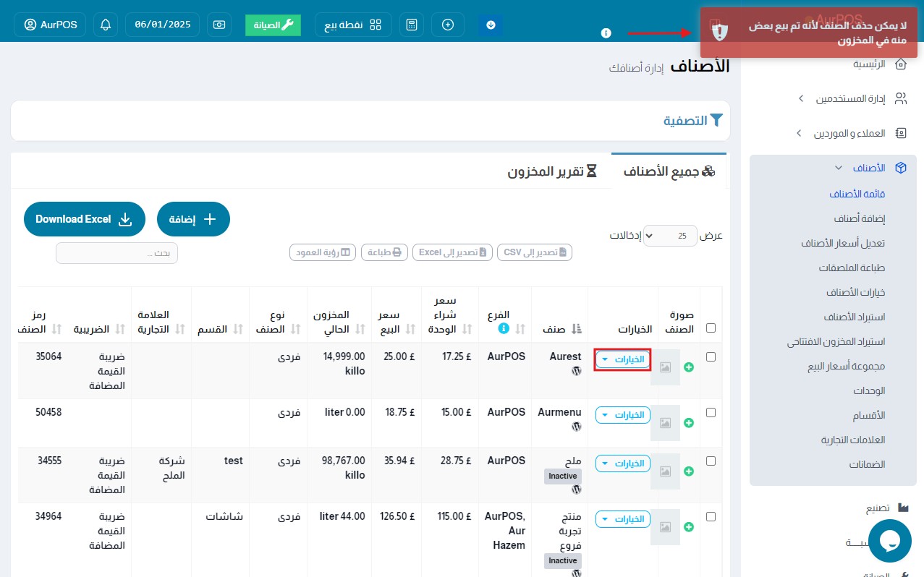Viewport: 924px width, 577px height.
Task: Click the cash register money icon in top bar
Action: click(x=219, y=25)
